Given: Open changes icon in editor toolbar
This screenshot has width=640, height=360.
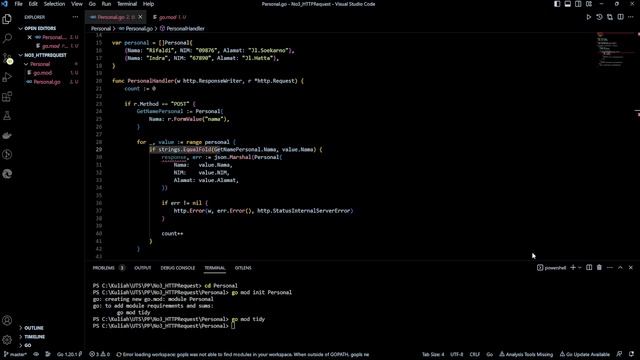Looking at the screenshot, I should (610, 17).
